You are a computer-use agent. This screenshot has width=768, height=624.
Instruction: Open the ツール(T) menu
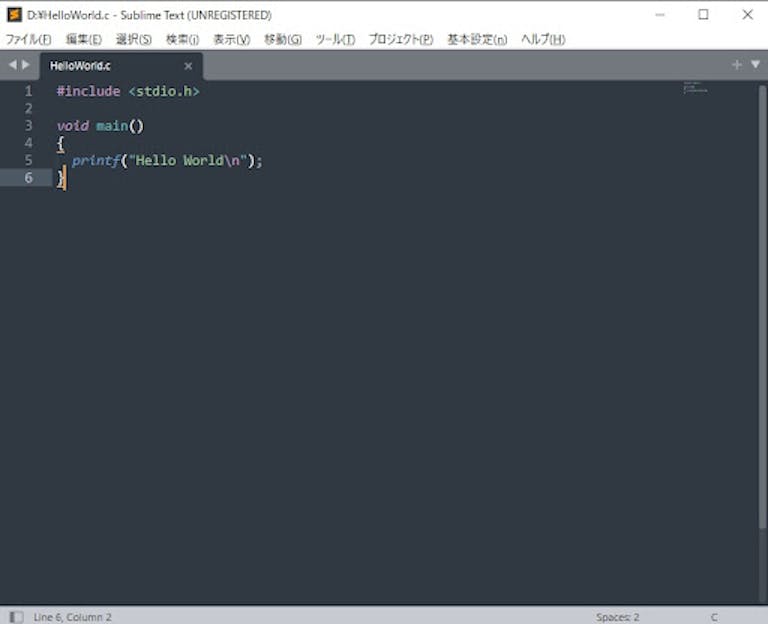(335, 39)
